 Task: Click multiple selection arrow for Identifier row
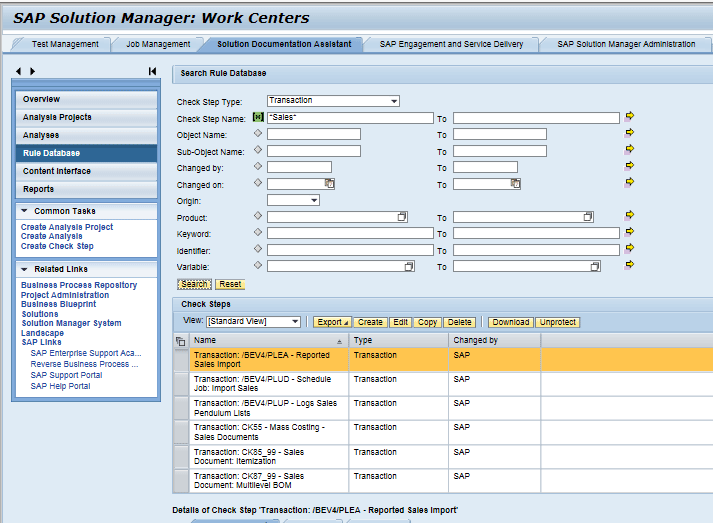629,248
